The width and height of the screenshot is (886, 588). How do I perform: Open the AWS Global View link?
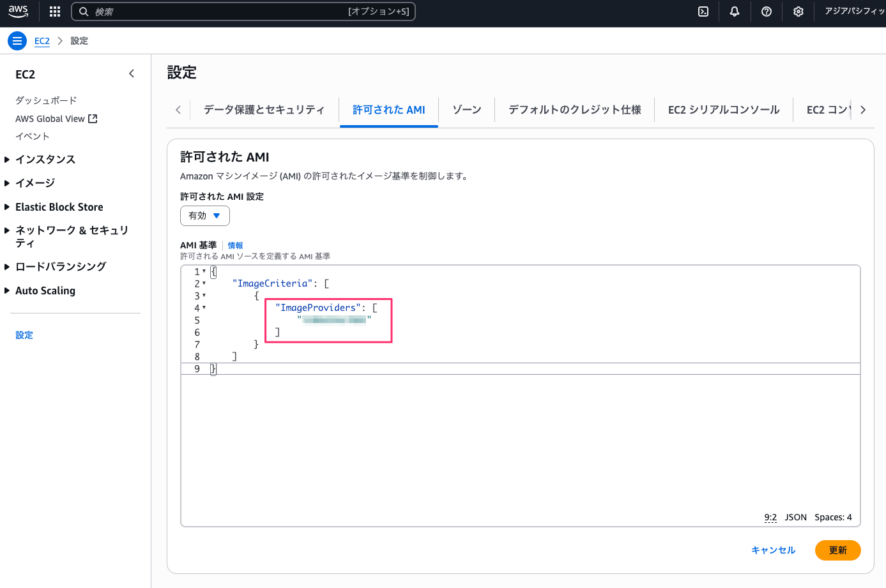(50, 119)
